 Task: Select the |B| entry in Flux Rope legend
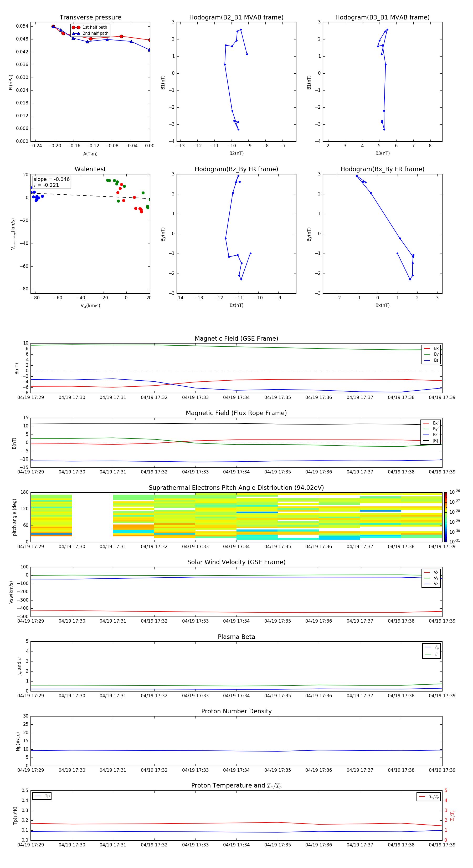431,441
